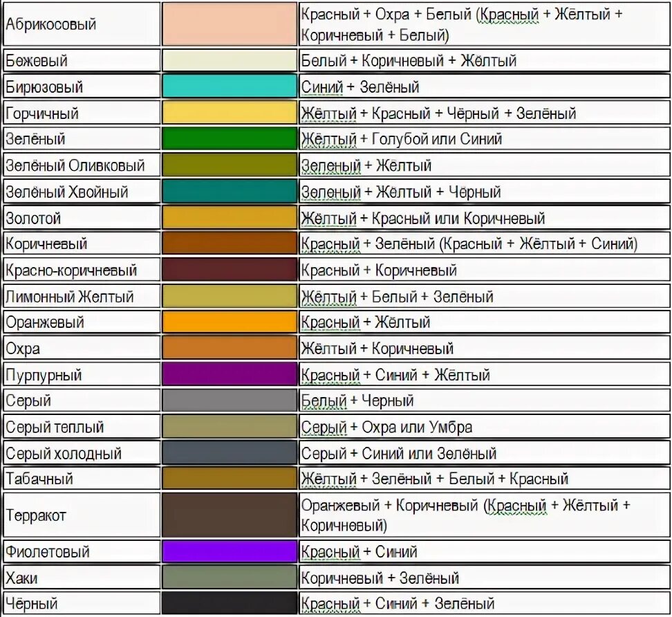Choose the purple Пурпурный swatch
Screen dimensions: 672x617
point(230,374)
